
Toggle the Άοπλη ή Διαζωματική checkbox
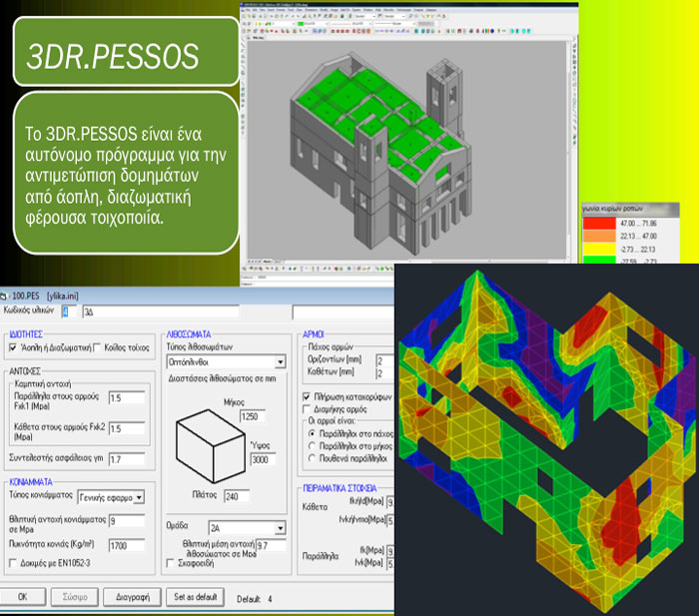(12, 347)
